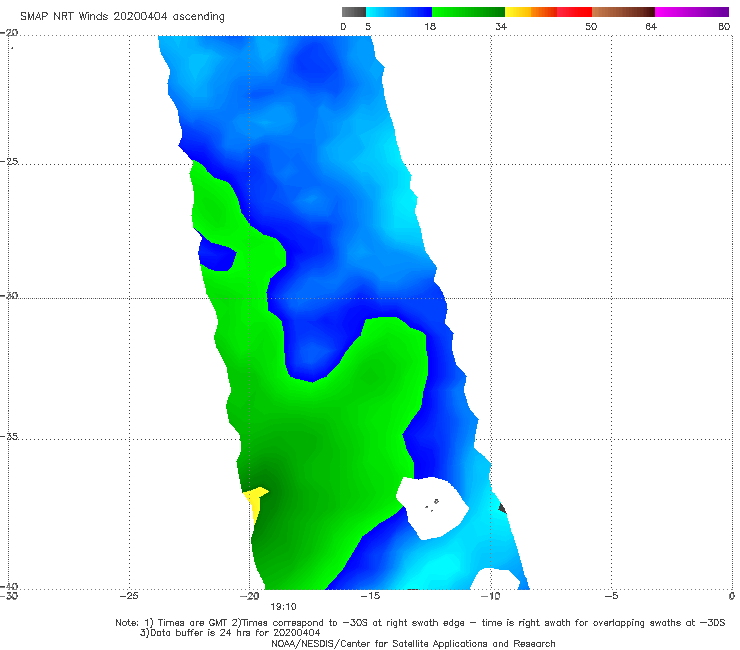This screenshot has height=650, width=740.
Task: Click the magenta-purple segment past 64 on the color bar
Action: [x=692, y=12]
